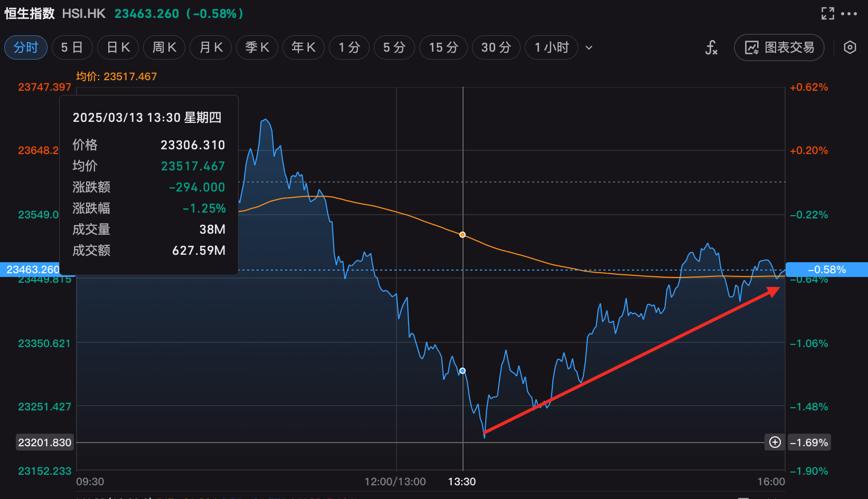Image resolution: width=868 pixels, height=499 pixels.
Task: Select 月K monthly candlestick view
Action: [211, 48]
